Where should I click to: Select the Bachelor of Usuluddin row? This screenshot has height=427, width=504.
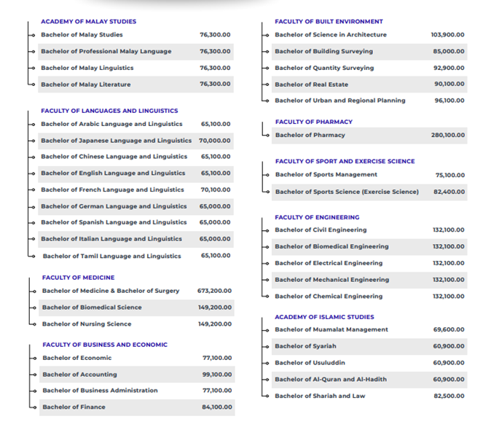point(369,363)
